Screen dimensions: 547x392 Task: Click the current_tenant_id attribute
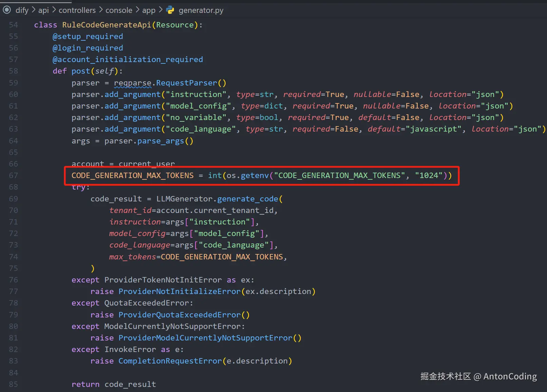[x=233, y=210]
